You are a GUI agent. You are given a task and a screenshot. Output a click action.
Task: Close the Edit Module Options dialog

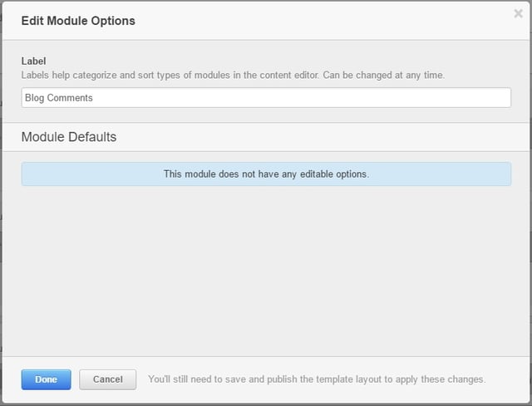518,13
